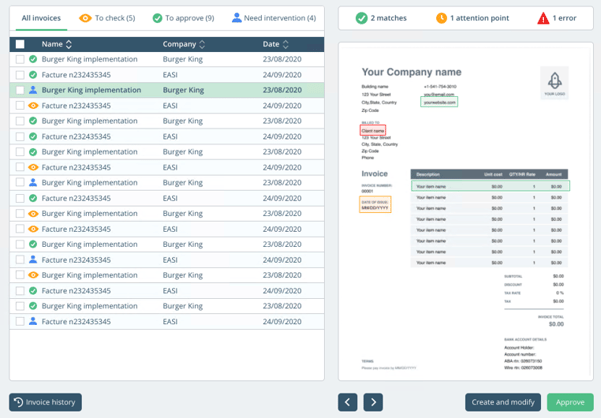This screenshot has width=601, height=418.
Task: Toggle the select-all checkbox in table header
Action: click(x=20, y=45)
